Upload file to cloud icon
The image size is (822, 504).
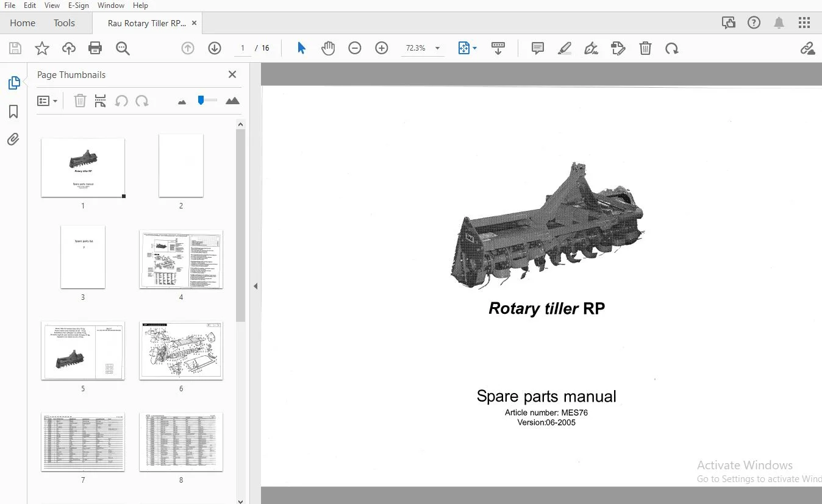(69, 48)
